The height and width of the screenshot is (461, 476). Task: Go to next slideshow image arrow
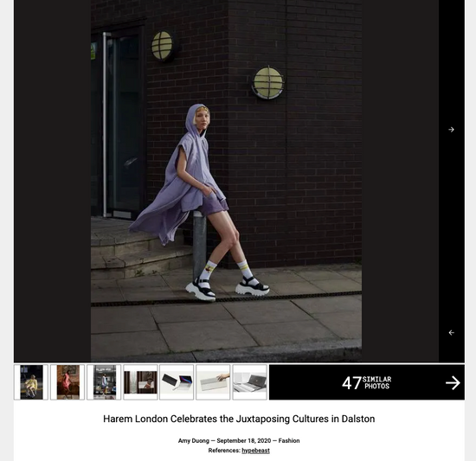pos(451,130)
